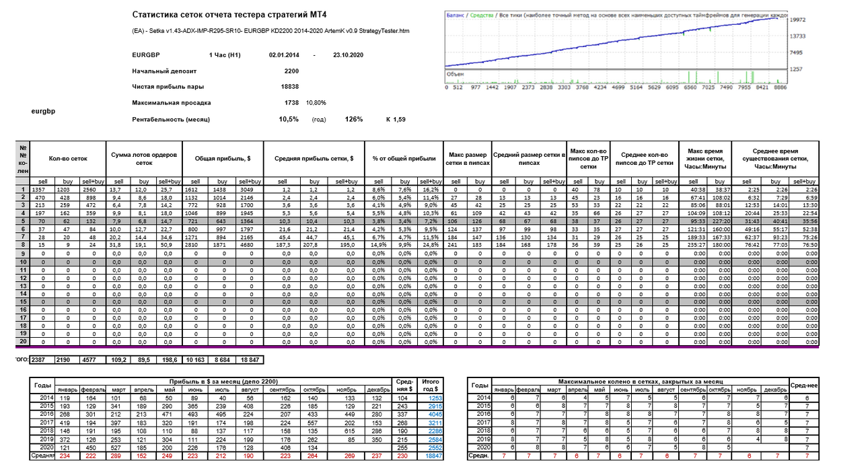Select the 'Сумма лотов ордеров сеток' header
The image size is (868, 471).
(x=145, y=159)
